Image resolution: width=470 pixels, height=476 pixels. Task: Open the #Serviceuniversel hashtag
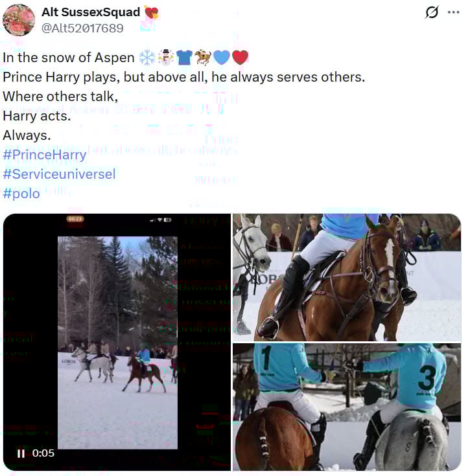(59, 174)
